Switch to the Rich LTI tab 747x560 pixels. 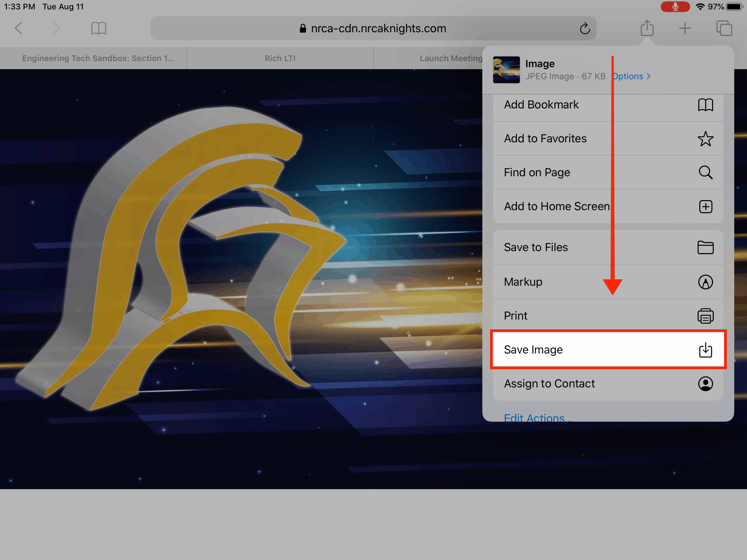pos(280,58)
